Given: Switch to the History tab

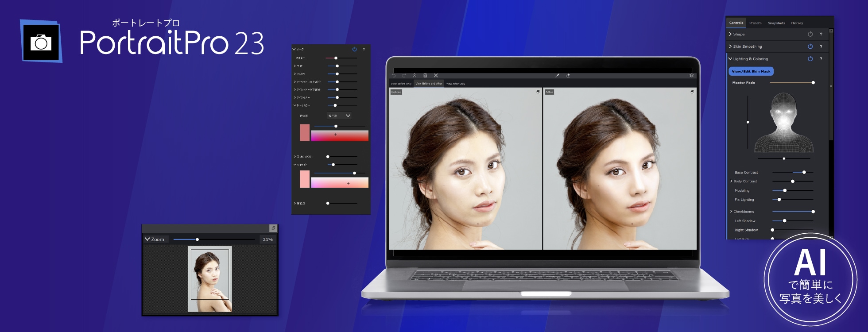Looking at the screenshot, I should click(797, 23).
